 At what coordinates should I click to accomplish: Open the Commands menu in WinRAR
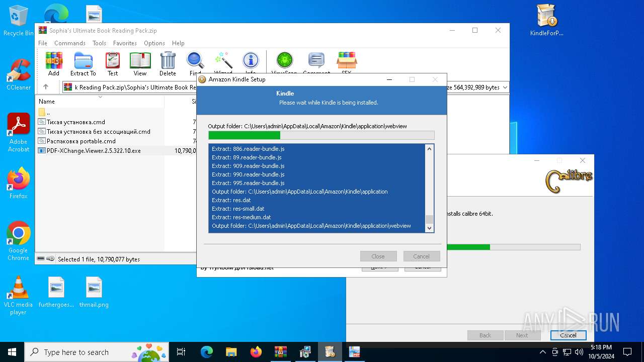pos(70,43)
